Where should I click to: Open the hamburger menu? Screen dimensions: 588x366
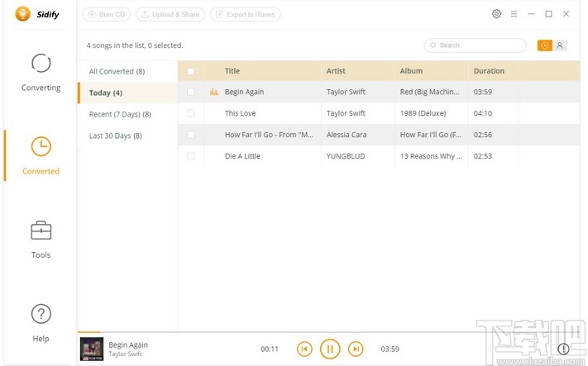point(514,14)
